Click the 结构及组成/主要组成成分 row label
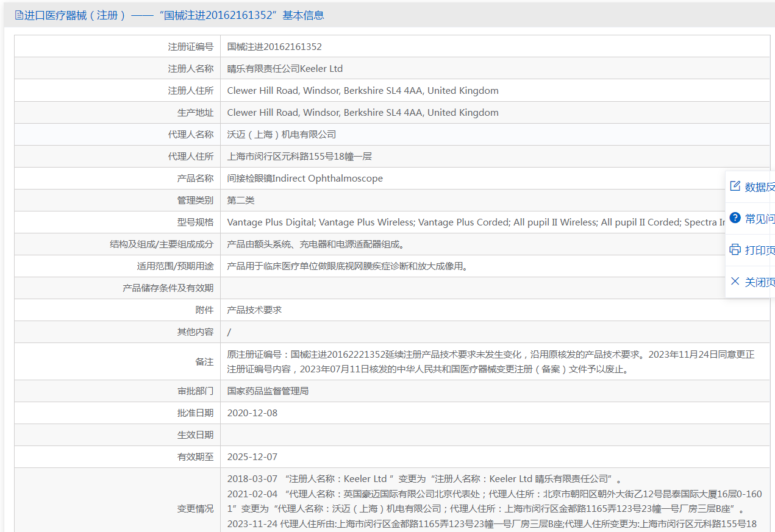Viewport: 775px width, 532px height. (162, 244)
